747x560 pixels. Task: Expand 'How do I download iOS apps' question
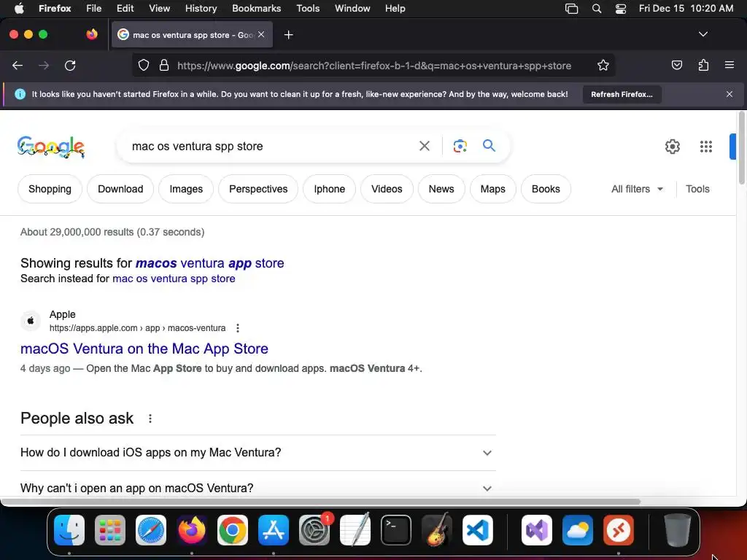(258, 452)
